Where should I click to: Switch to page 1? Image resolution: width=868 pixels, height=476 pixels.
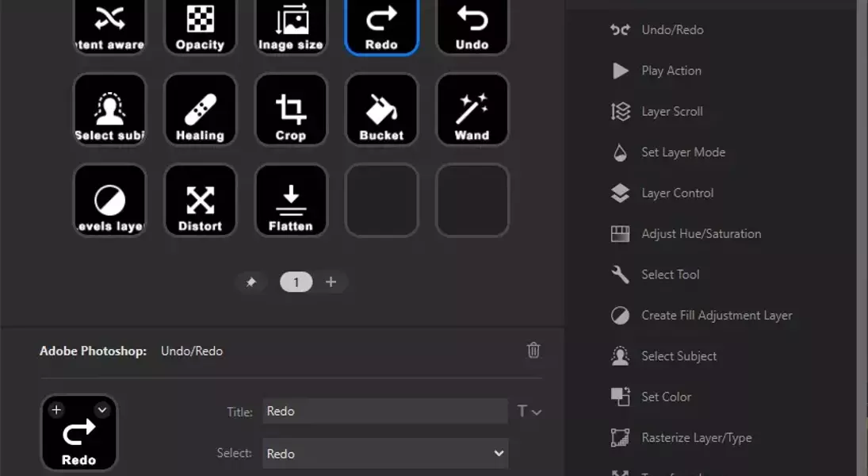[x=296, y=282]
